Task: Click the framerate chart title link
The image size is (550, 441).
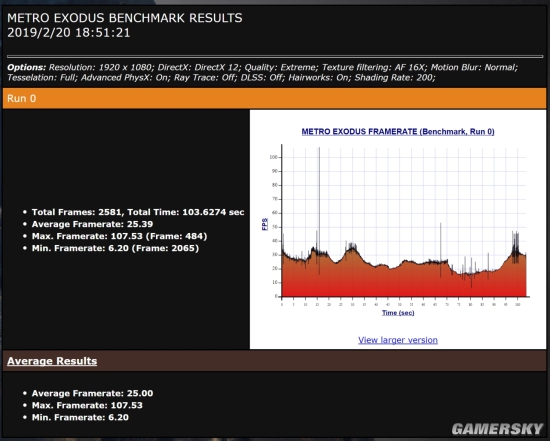Action: [x=398, y=132]
